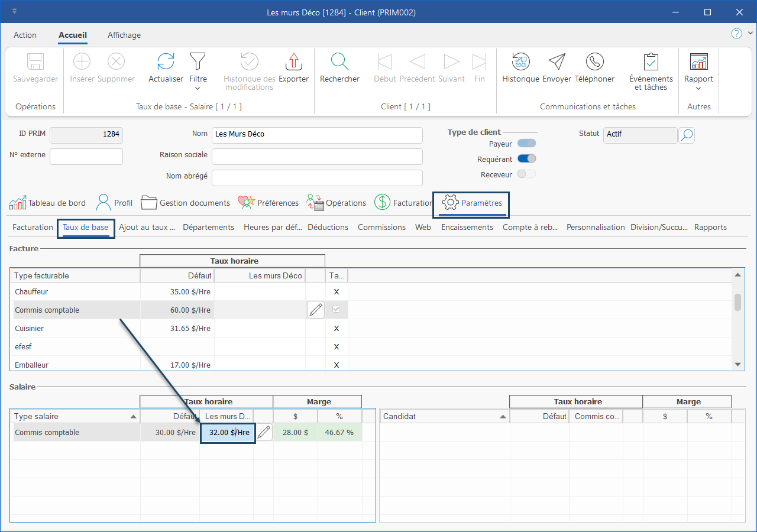Open Événements et tâches clipboard icon
Screen dimensions: 757x532
tap(651, 62)
